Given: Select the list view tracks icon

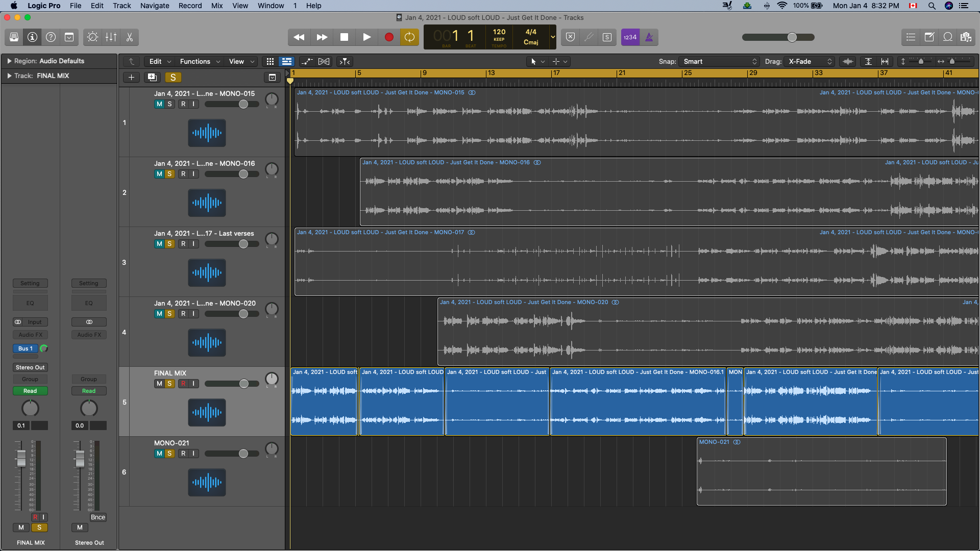Looking at the screenshot, I should point(287,62).
